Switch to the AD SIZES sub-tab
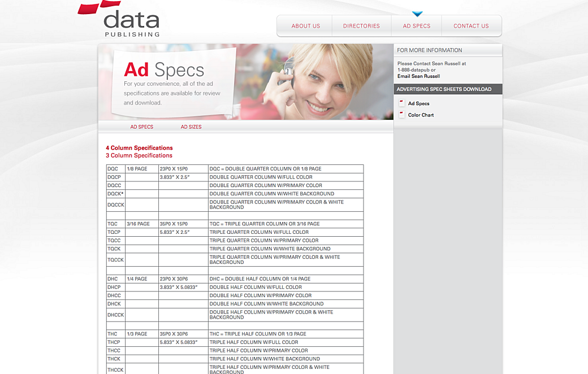Image resolution: width=588 pixels, height=374 pixels. (x=191, y=127)
